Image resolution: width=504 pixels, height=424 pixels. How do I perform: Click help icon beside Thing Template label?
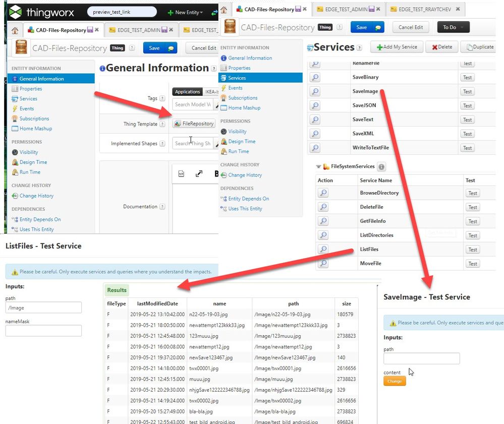[x=162, y=124]
